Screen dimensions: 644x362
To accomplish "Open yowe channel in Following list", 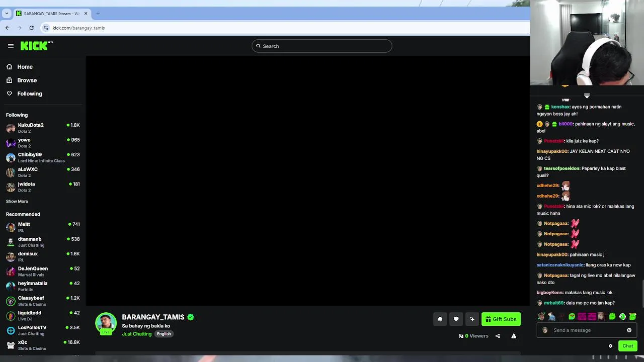I will pos(43,143).
